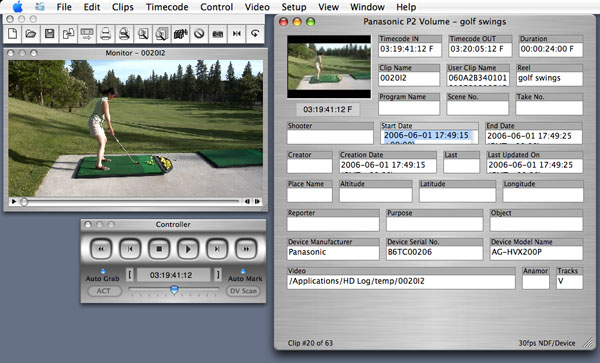Click Monitor step-forward frame button

[x=257, y=202]
